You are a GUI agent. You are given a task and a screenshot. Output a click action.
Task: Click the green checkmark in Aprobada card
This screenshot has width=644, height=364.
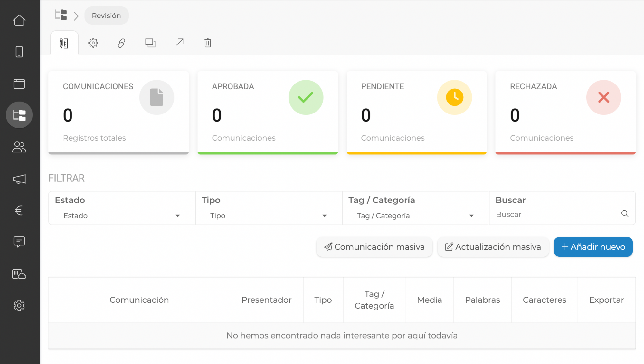pos(306,97)
